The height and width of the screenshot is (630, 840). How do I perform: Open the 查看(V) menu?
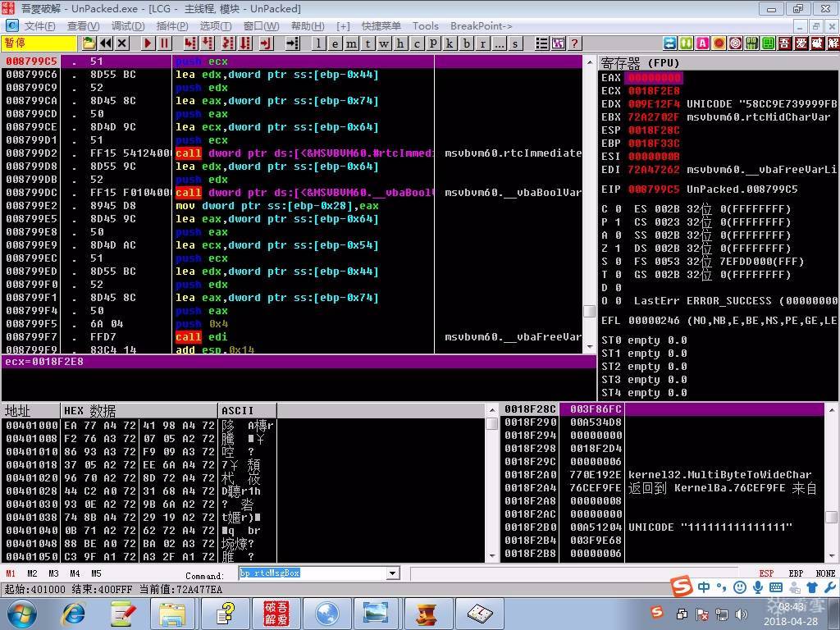pyautogui.click(x=83, y=25)
